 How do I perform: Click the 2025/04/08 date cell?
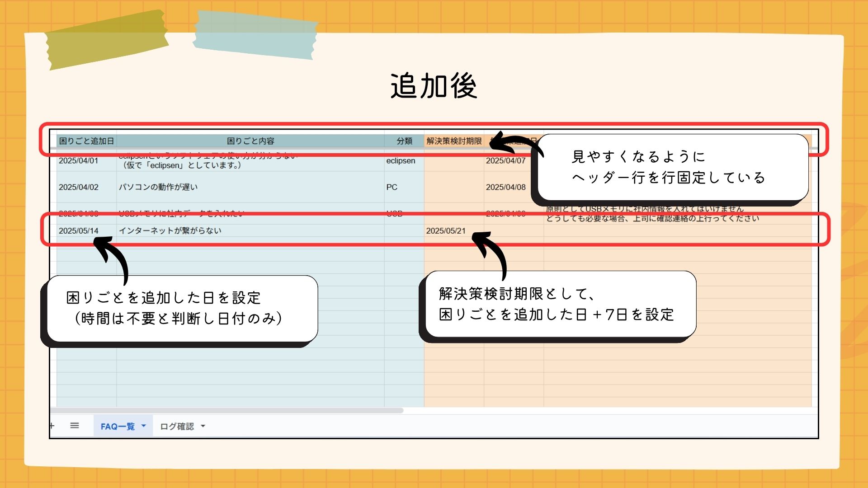coord(505,187)
